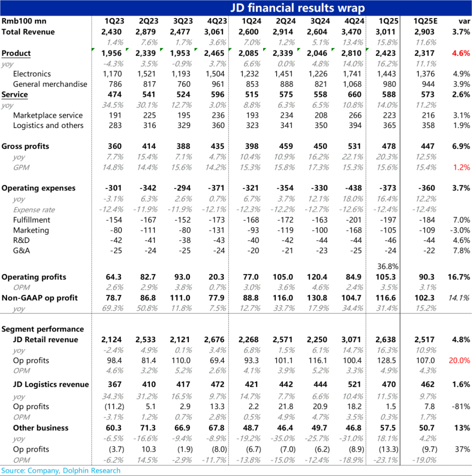Select the 34.5% yoy cell
This screenshot has height=476, width=472.
(x=115, y=105)
